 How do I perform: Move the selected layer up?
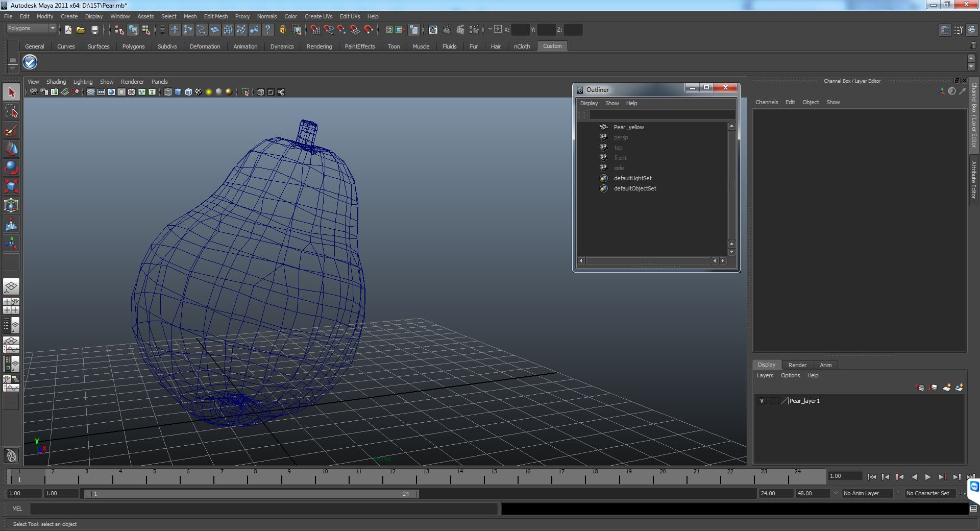921,388
